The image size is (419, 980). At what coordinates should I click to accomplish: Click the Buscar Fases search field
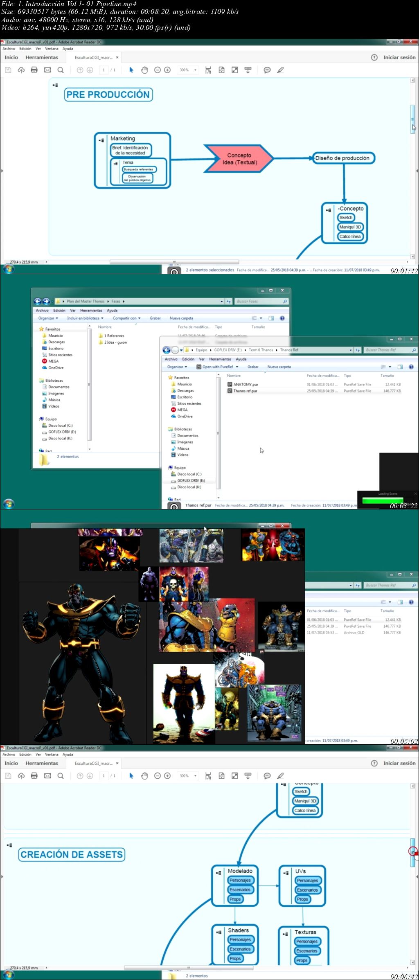coord(262,301)
